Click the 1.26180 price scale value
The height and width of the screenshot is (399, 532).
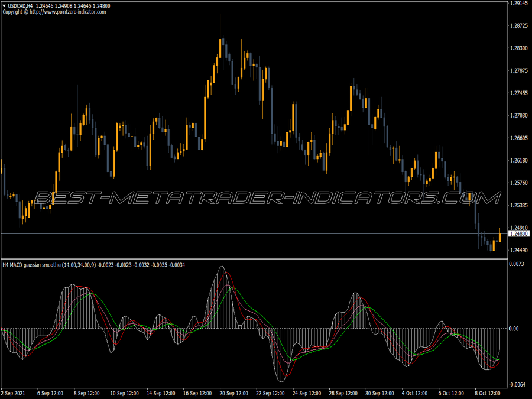[519, 160]
